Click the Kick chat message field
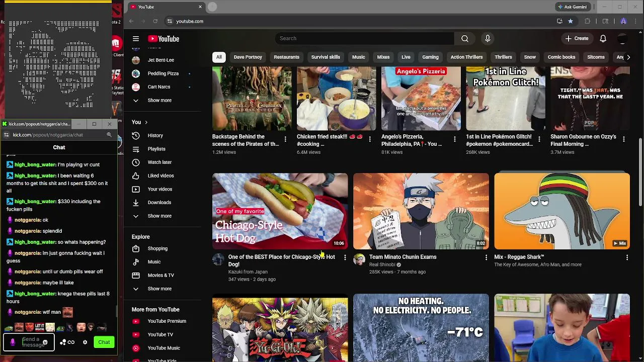Image resolution: width=644 pixels, height=362 pixels. 29,342
